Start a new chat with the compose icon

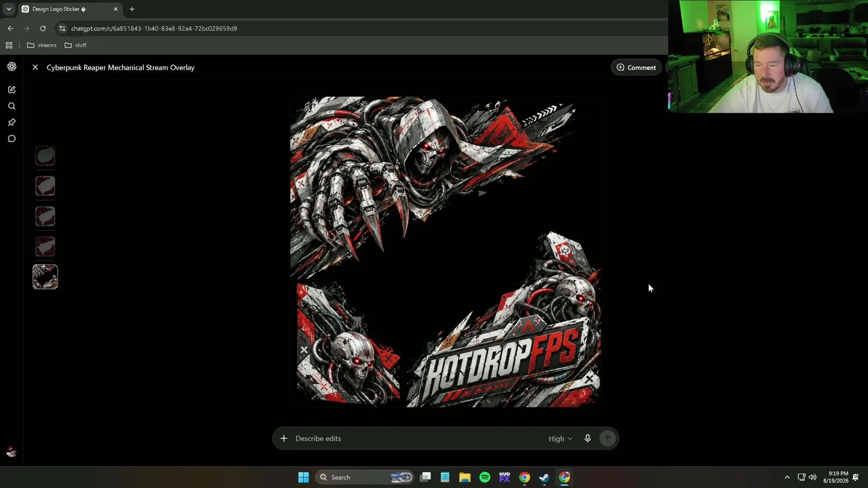tap(12, 89)
